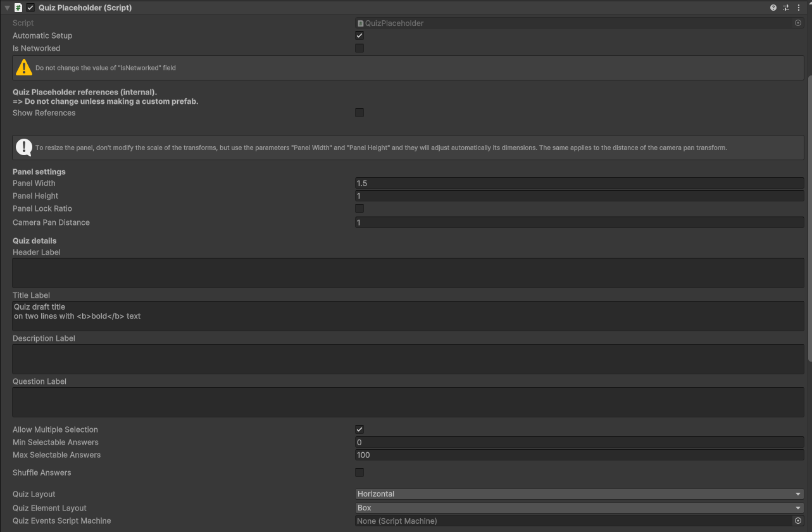
Task: Open object picker for Quiz Events Script Machine
Action: tap(797, 521)
